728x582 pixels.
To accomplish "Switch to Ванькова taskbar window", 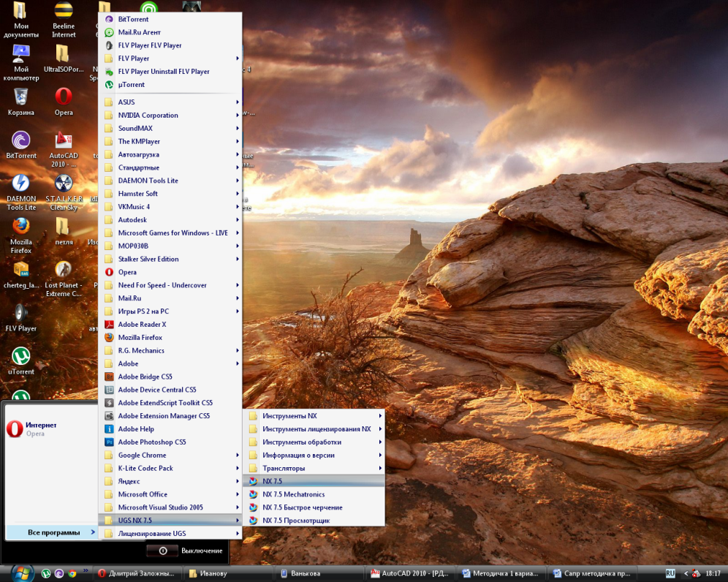I will (319, 574).
